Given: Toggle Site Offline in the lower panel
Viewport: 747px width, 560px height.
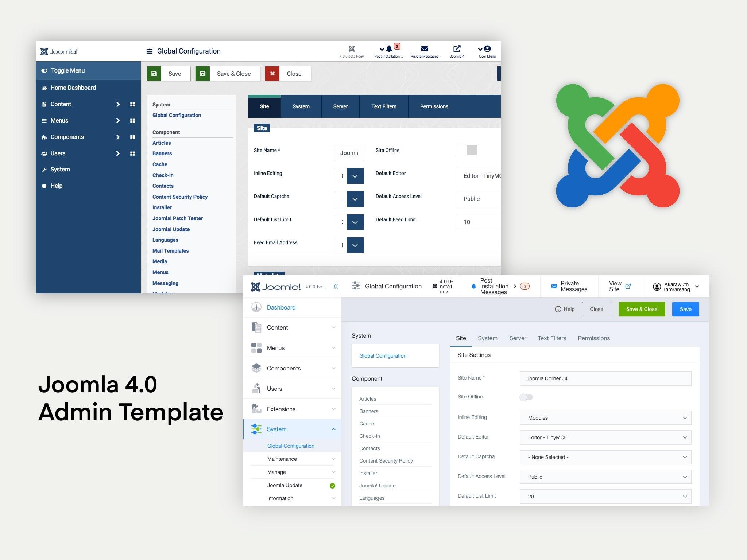Looking at the screenshot, I should pos(526,397).
